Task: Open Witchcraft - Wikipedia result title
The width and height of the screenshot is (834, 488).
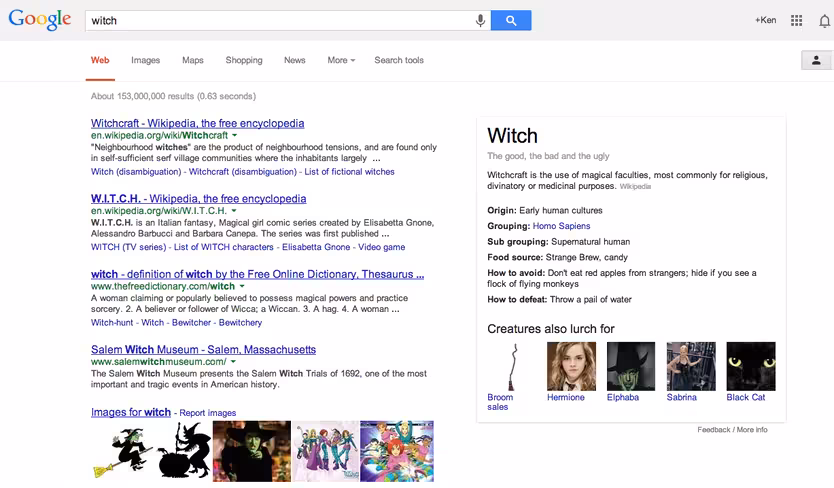Action: 197,123
